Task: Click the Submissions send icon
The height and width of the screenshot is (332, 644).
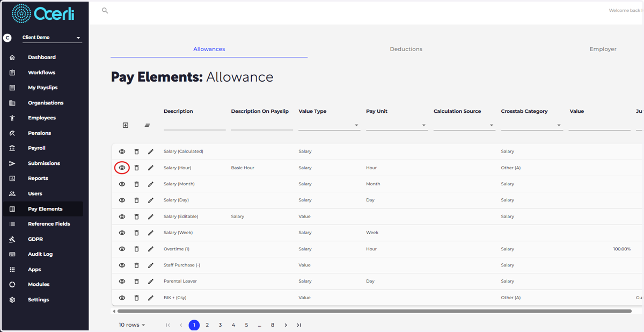Action: [12, 163]
